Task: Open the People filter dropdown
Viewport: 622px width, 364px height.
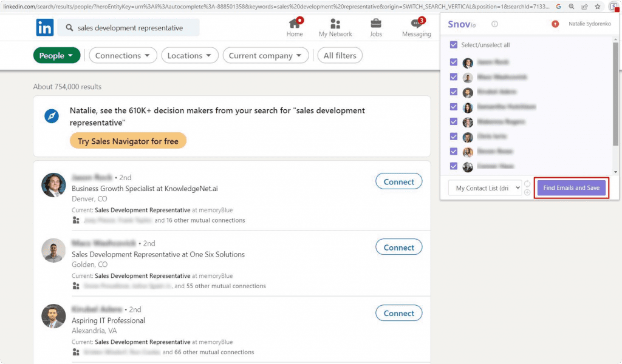Action: 56,55
